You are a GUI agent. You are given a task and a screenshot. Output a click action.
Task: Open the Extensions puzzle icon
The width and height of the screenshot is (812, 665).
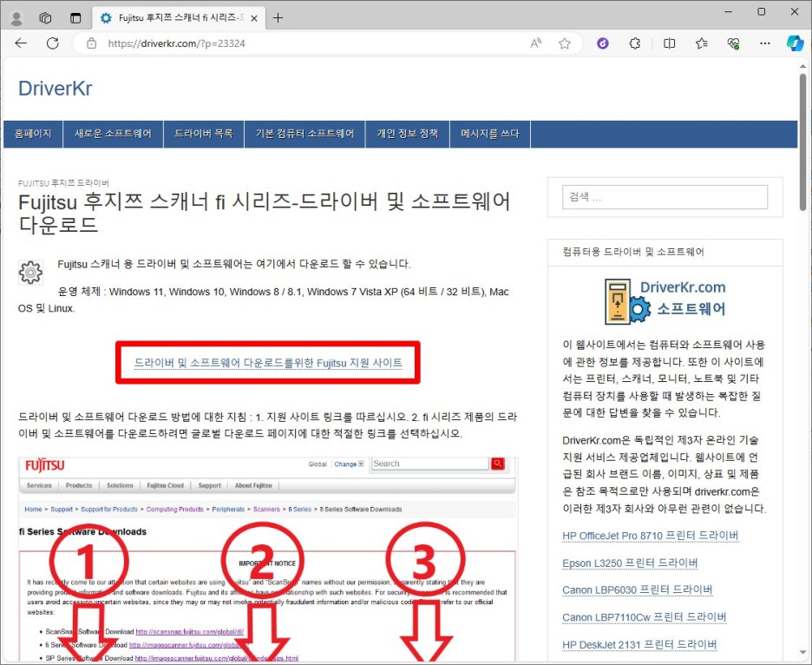(635, 43)
